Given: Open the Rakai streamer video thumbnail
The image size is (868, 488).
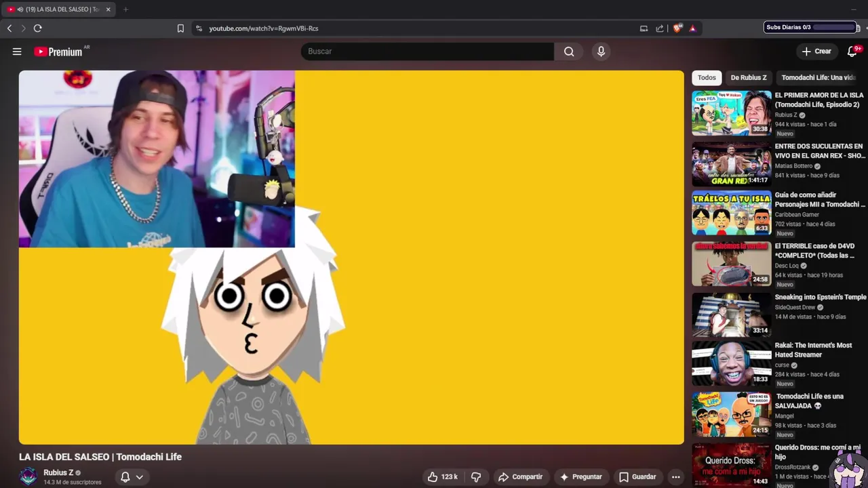Looking at the screenshot, I should coord(732,363).
